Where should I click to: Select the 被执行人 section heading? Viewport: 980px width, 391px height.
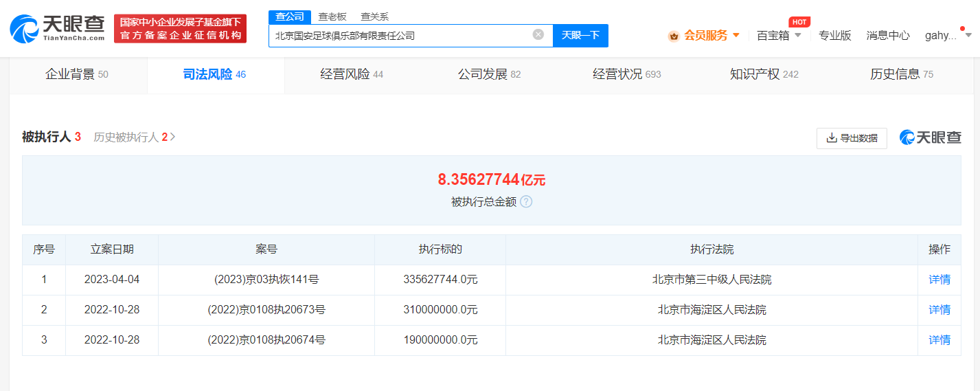47,137
